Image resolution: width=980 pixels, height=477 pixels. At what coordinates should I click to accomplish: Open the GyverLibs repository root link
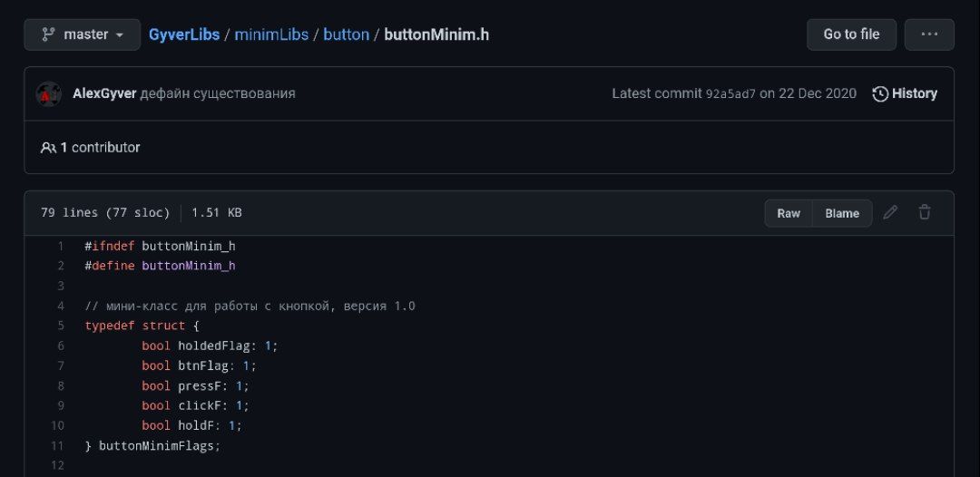[184, 34]
